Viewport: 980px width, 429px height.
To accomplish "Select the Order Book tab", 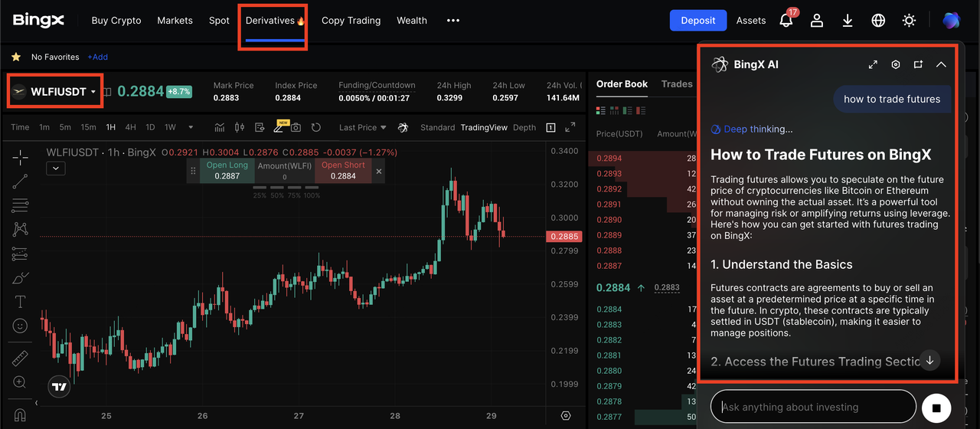I will pos(622,84).
